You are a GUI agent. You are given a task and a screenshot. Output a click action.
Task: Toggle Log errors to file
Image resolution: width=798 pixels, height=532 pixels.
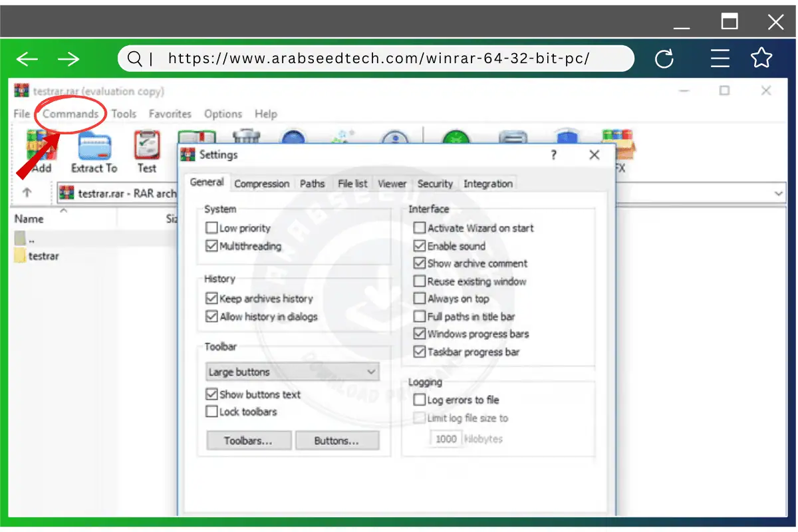[x=420, y=400]
